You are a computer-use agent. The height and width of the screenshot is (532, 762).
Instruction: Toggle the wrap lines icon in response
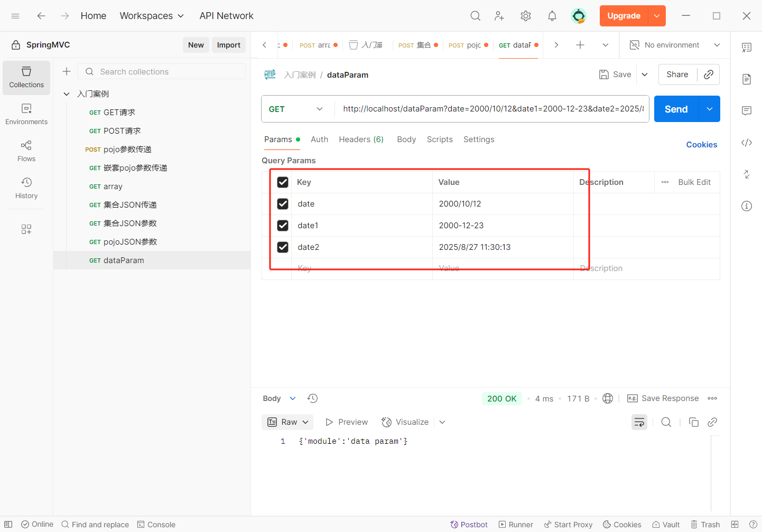click(x=639, y=422)
